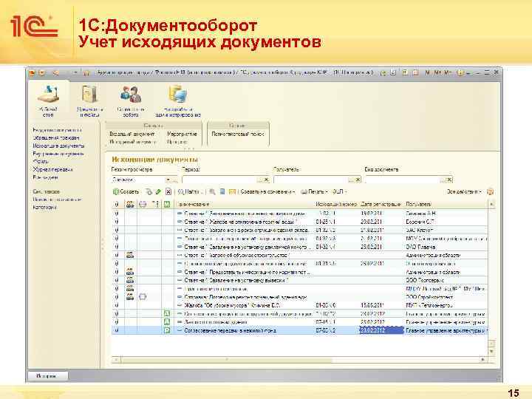The image size is (532, 399).
Task: Click the paperclip column header icon
Action: [117, 204]
